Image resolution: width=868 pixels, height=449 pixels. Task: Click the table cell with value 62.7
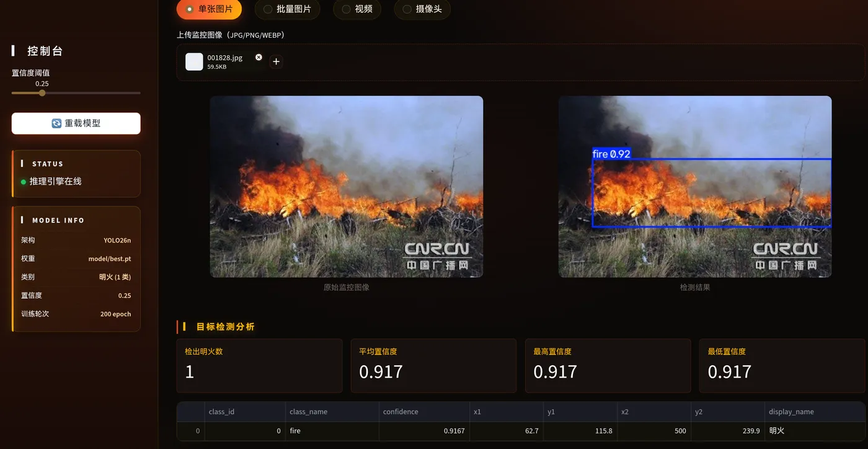pyautogui.click(x=507, y=431)
